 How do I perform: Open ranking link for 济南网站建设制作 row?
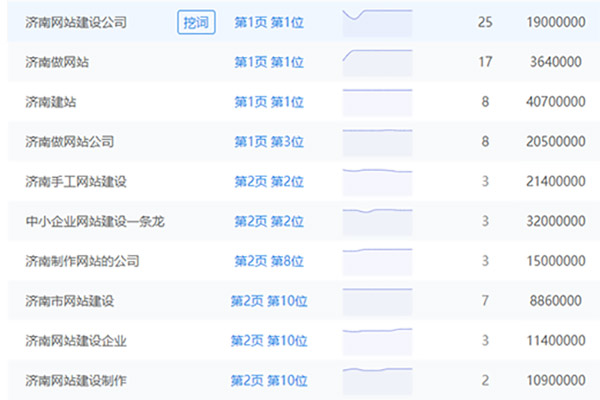pyautogui.click(x=269, y=381)
